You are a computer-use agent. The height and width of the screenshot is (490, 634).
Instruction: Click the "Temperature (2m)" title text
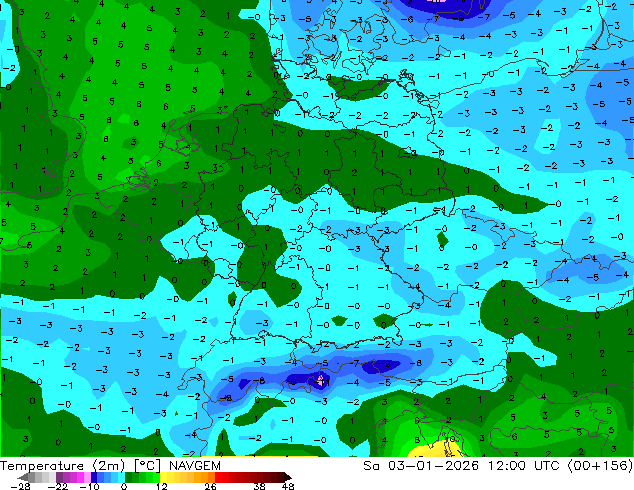[x=63, y=466]
